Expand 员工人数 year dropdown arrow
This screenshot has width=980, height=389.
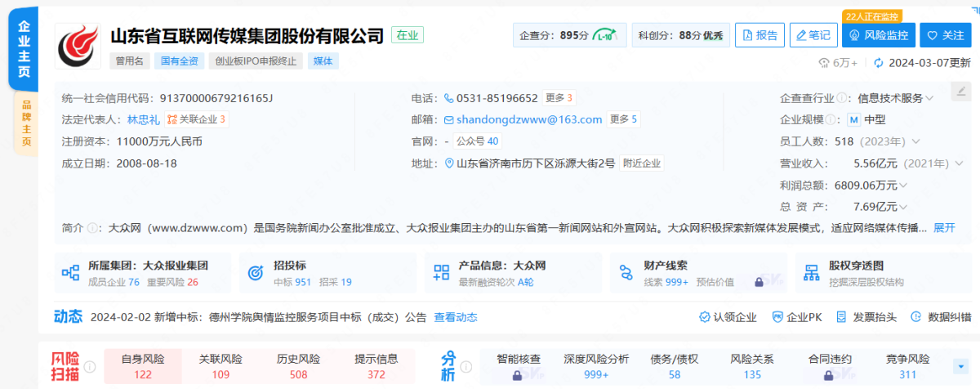(915, 141)
